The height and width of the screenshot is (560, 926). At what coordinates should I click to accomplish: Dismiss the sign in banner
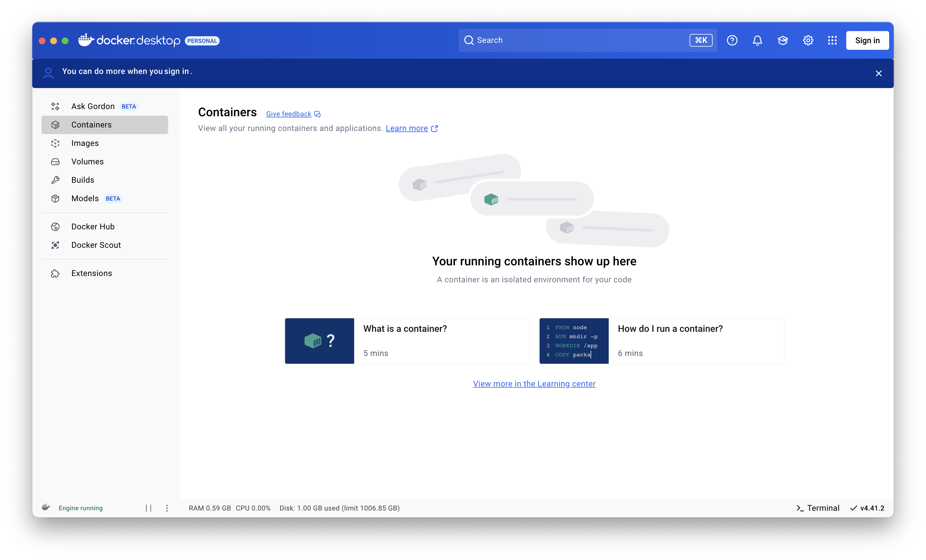coord(878,73)
